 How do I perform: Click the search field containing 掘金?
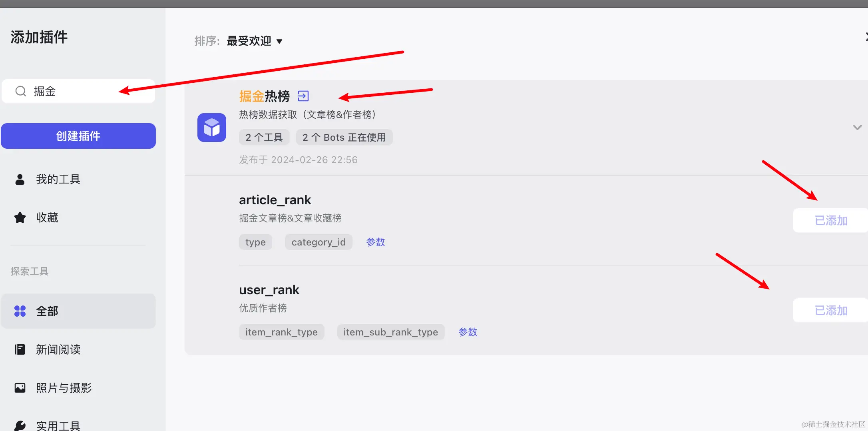pyautogui.click(x=78, y=91)
